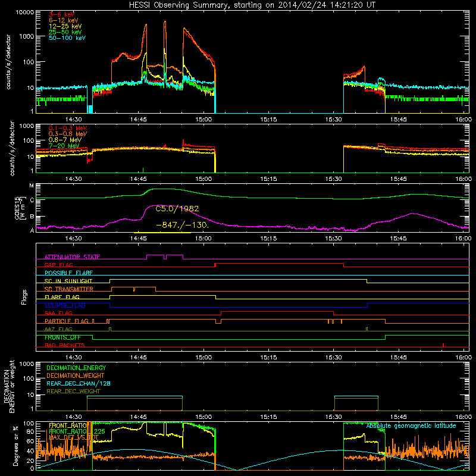Viewport: 476px width, 476px height.
Task: Click the SAA_FLAG label
Action: point(58,314)
